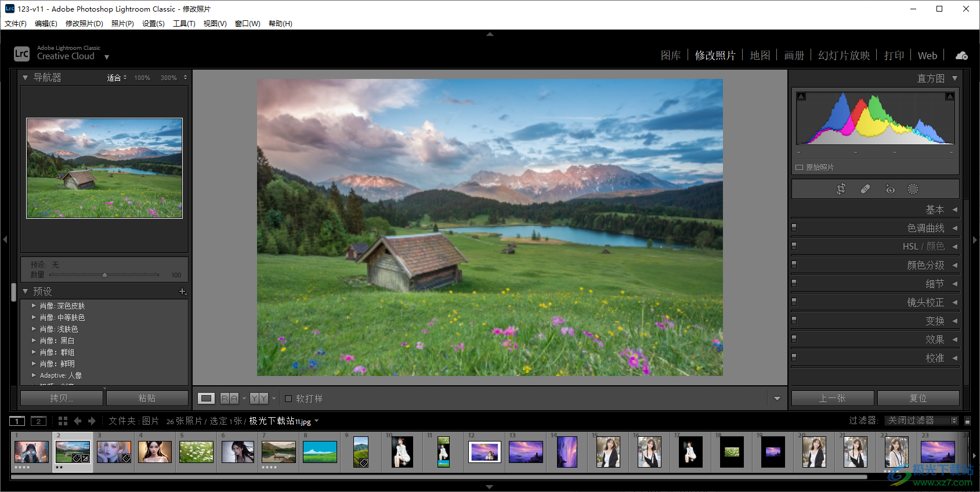Screen dimensions: 980x492
Task: Toggle the HSL / 颜色 panel switch
Action: coord(794,246)
